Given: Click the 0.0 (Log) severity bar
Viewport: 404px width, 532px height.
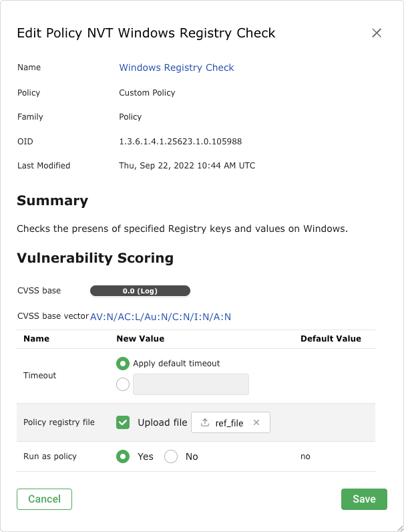Looking at the screenshot, I should (140, 291).
